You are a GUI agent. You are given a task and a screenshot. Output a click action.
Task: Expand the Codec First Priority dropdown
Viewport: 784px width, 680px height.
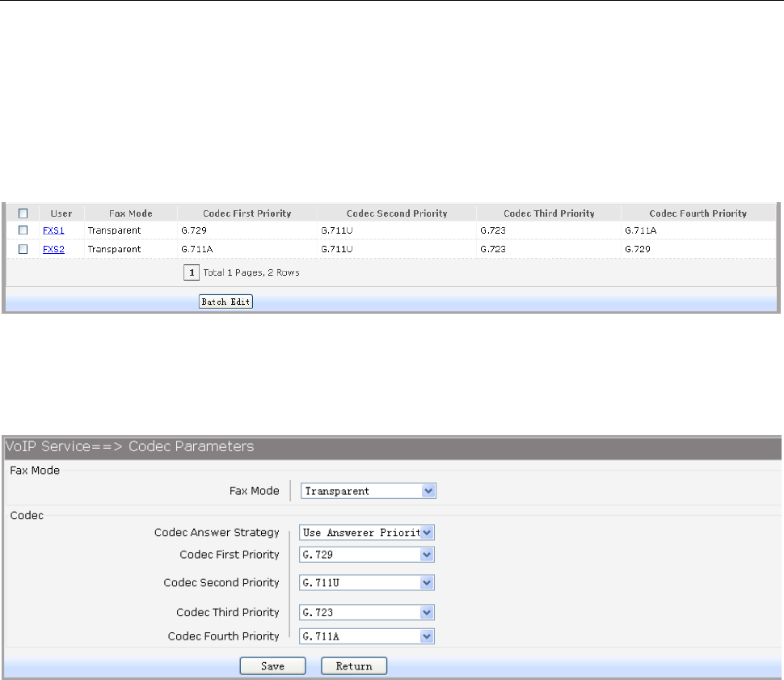pos(366,555)
